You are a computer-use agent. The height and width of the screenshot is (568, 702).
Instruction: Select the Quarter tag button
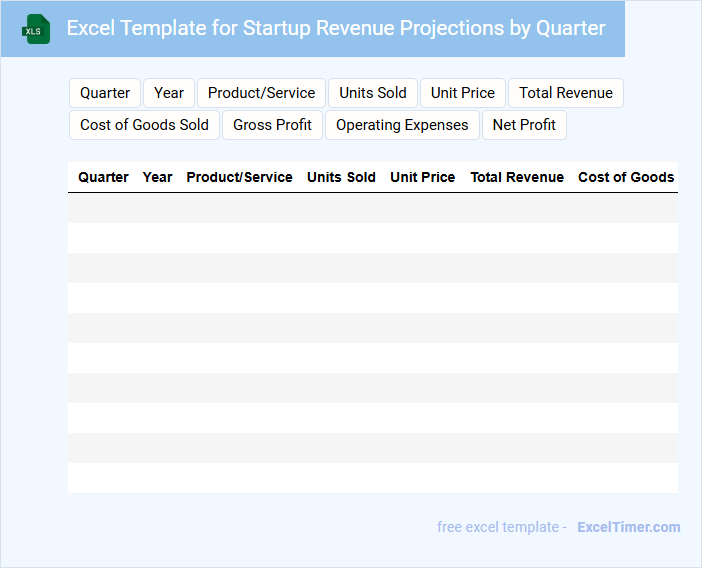click(x=105, y=93)
